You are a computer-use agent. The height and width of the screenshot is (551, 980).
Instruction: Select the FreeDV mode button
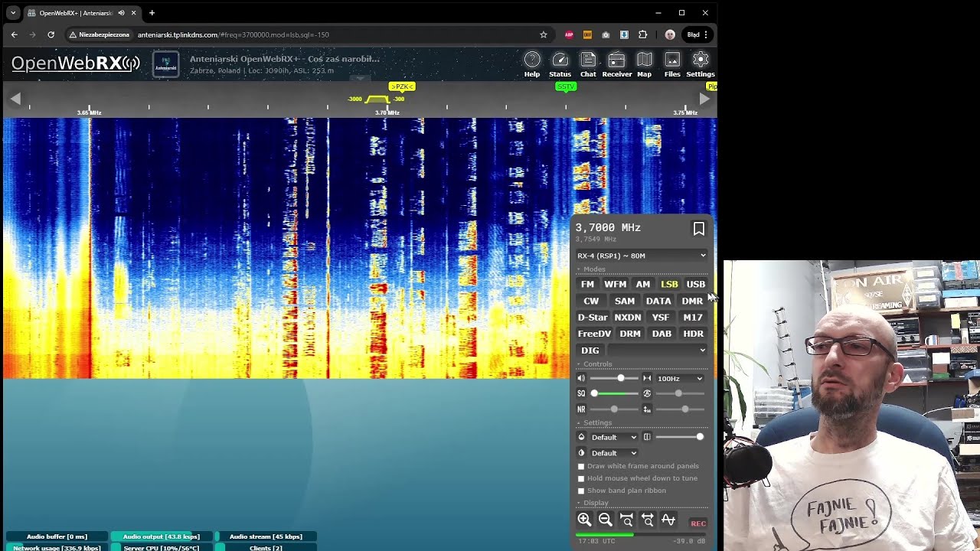click(x=594, y=334)
